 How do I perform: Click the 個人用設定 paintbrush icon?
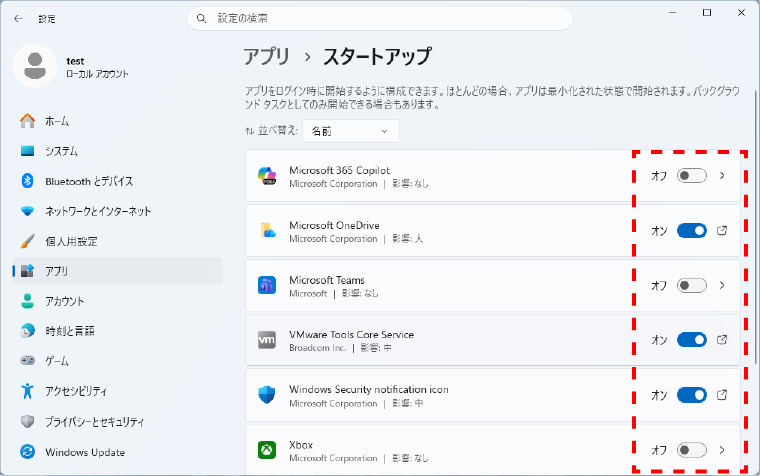pos(28,241)
